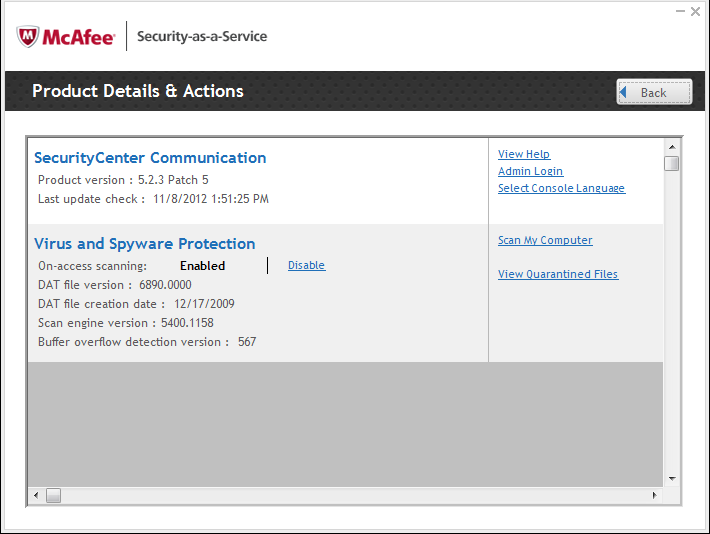Close the McAfee window
The width and height of the screenshot is (710, 534).
695,11
